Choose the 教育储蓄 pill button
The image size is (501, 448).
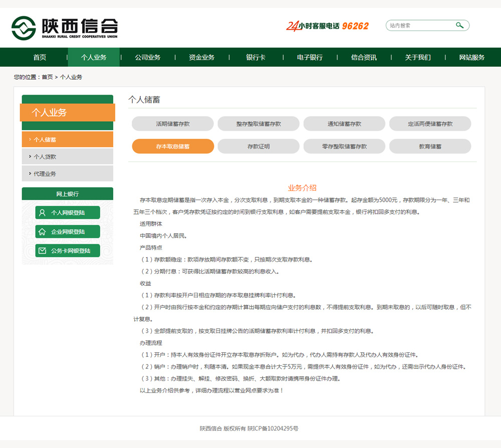[x=430, y=146]
